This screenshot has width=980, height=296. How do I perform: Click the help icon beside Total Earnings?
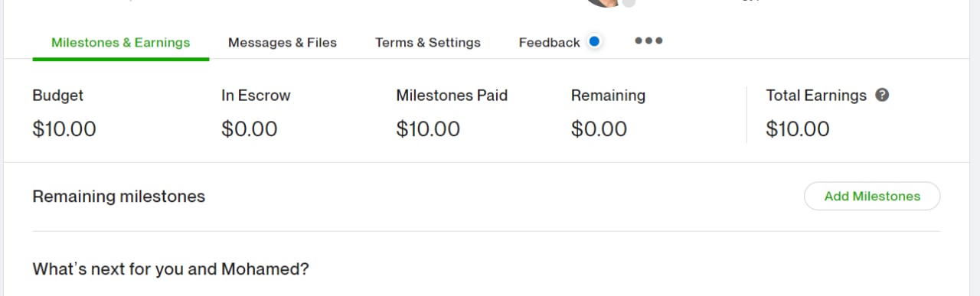click(882, 96)
